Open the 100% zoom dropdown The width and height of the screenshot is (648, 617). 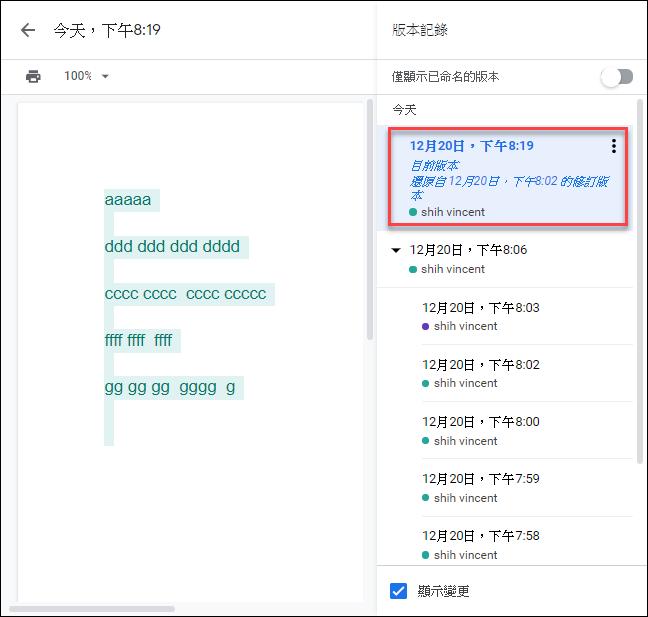(x=86, y=76)
